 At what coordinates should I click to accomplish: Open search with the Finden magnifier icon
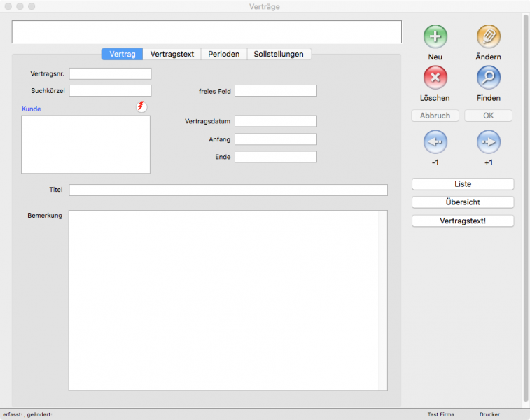coord(488,78)
